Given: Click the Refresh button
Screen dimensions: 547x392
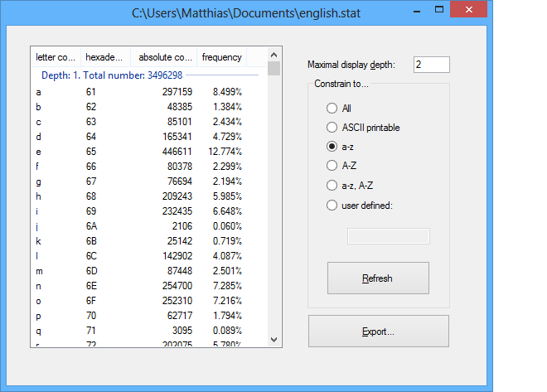Looking at the screenshot, I should [x=378, y=278].
